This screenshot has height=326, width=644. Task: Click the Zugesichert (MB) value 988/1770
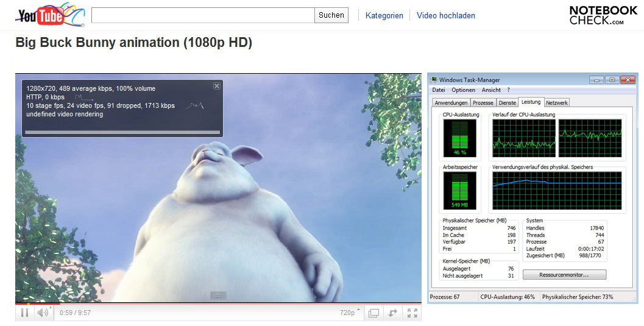(x=589, y=255)
